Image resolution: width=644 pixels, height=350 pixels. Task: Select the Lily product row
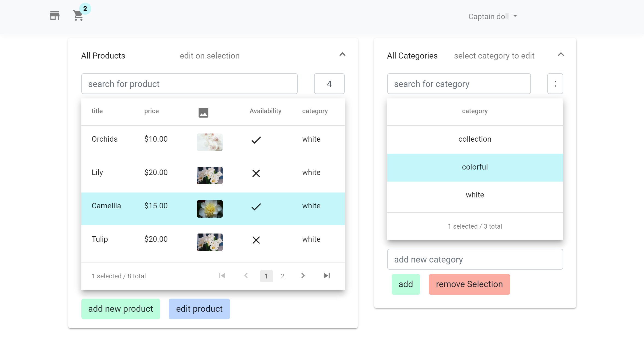[213, 176]
